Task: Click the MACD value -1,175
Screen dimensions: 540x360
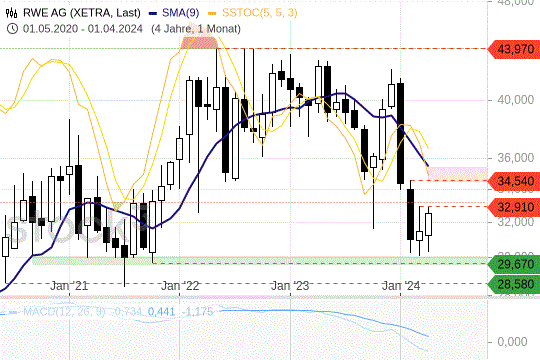Action: (x=198, y=312)
